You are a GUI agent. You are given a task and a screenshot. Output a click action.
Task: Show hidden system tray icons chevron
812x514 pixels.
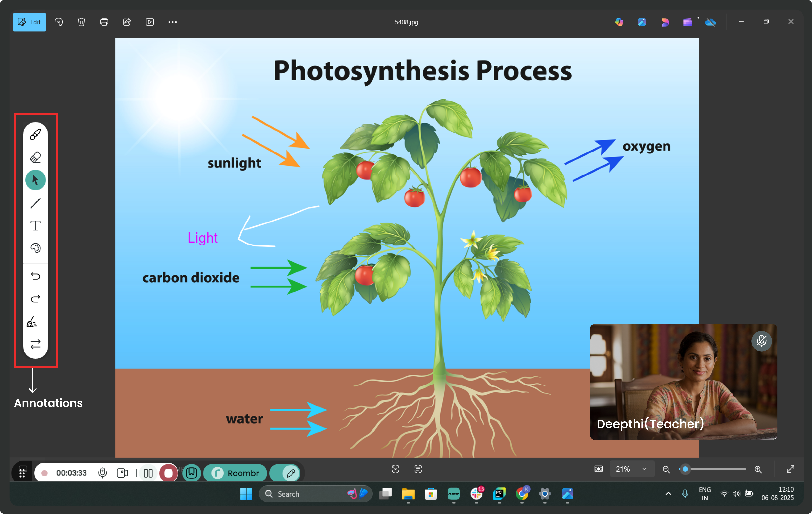tap(668, 494)
